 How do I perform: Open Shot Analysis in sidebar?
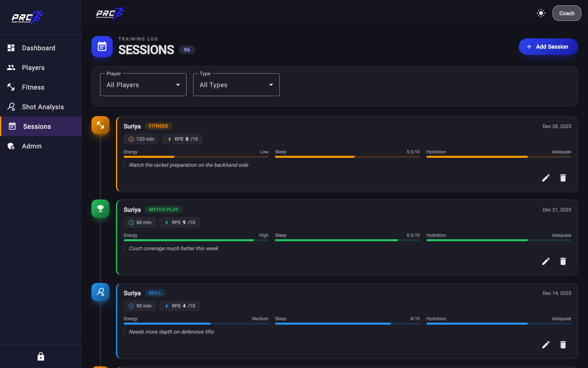click(41, 107)
